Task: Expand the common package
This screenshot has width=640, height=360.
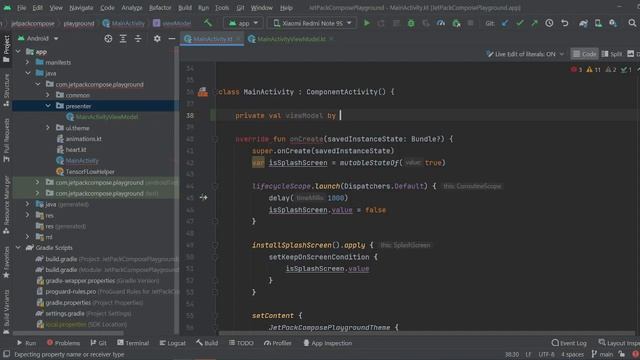Action: [48, 95]
